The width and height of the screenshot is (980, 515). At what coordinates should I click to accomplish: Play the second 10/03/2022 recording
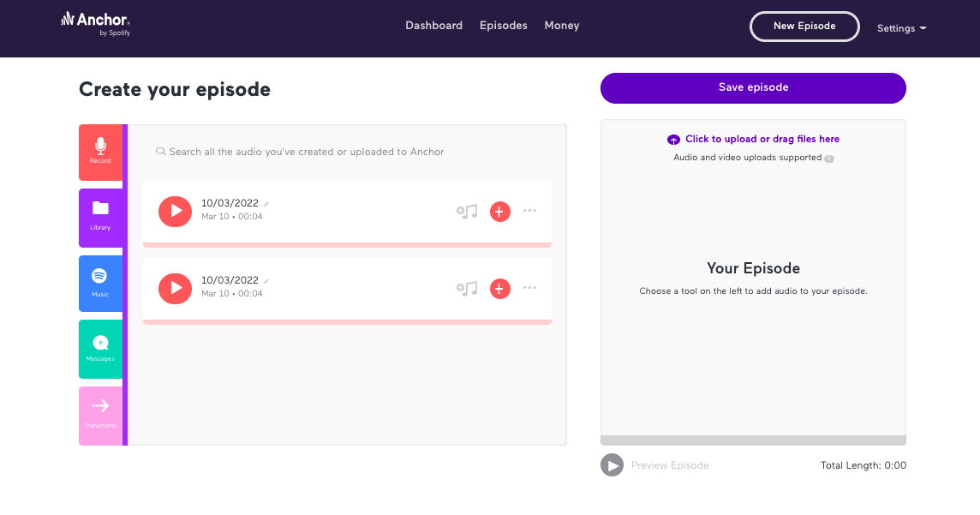tap(176, 288)
